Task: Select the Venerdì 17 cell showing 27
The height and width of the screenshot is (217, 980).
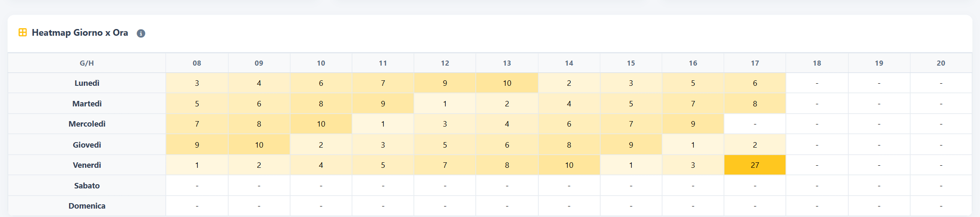Action: [x=755, y=165]
